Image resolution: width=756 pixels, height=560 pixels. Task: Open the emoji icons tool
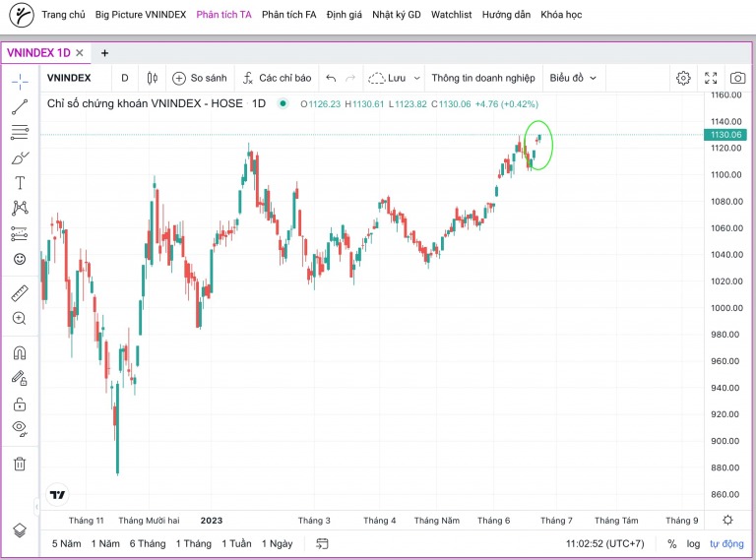pyautogui.click(x=20, y=259)
